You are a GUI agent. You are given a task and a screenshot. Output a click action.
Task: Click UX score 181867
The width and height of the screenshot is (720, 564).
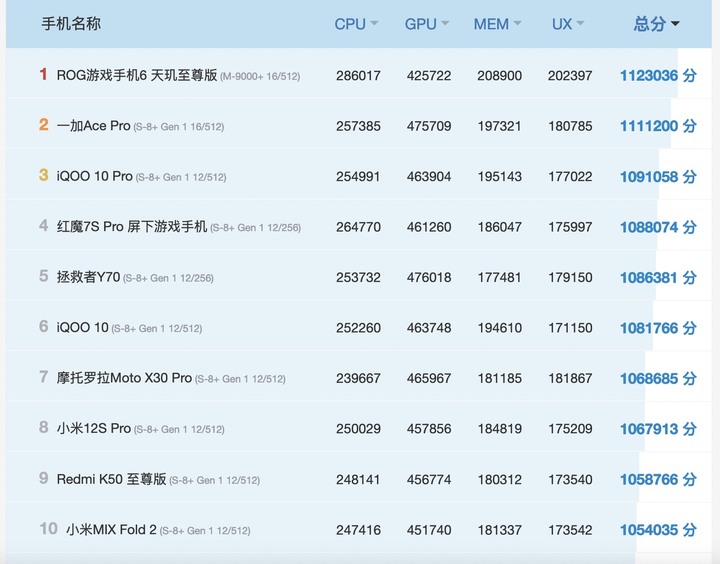tap(570, 378)
